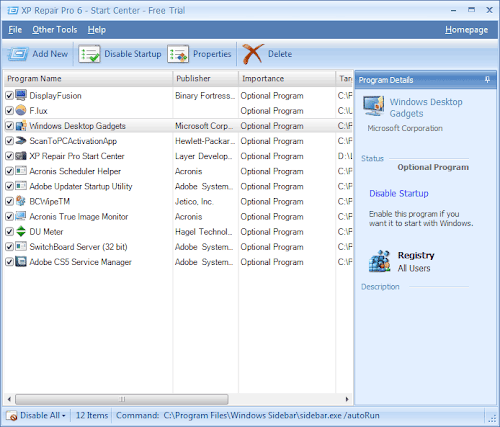Image resolution: width=500 pixels, height=427 pixels.
Task: Click the Acronis Scheduler Helper icon
Action: [21, 171]
